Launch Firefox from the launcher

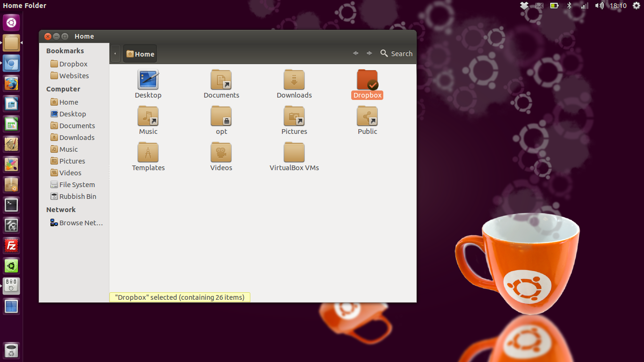coord(11,84)
